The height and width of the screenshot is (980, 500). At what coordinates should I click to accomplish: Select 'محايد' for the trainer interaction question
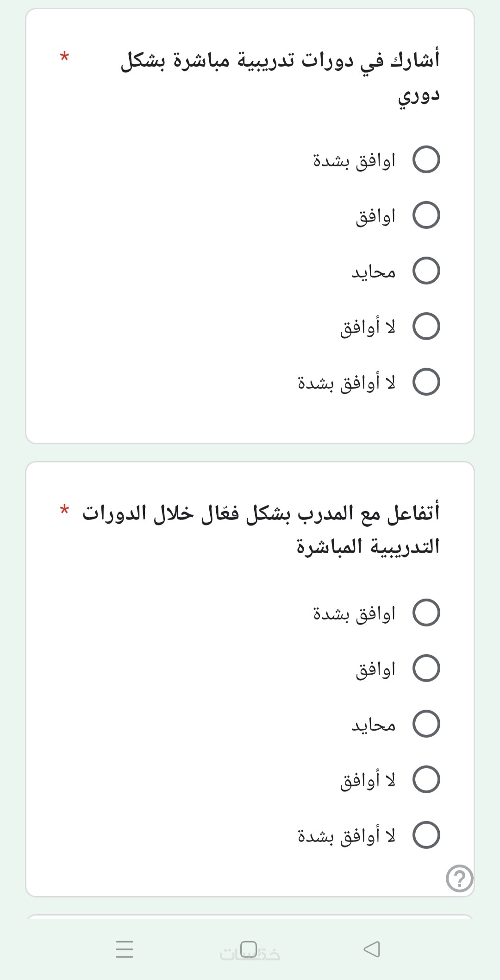[426, 724]
